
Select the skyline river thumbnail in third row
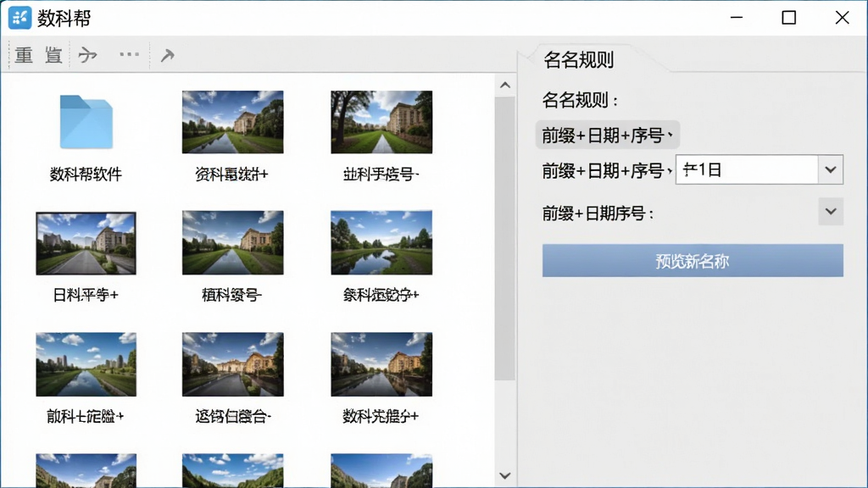point(86,364)
